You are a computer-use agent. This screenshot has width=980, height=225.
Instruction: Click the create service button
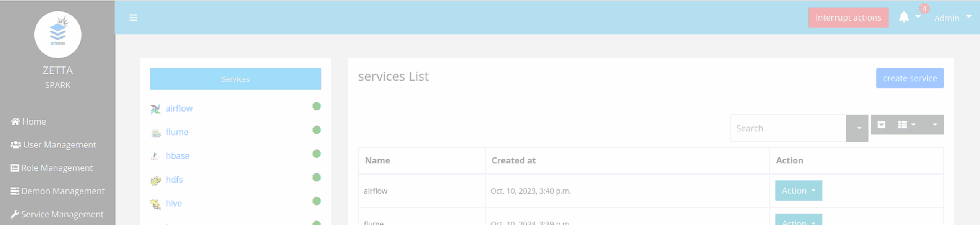click(910, 78)
